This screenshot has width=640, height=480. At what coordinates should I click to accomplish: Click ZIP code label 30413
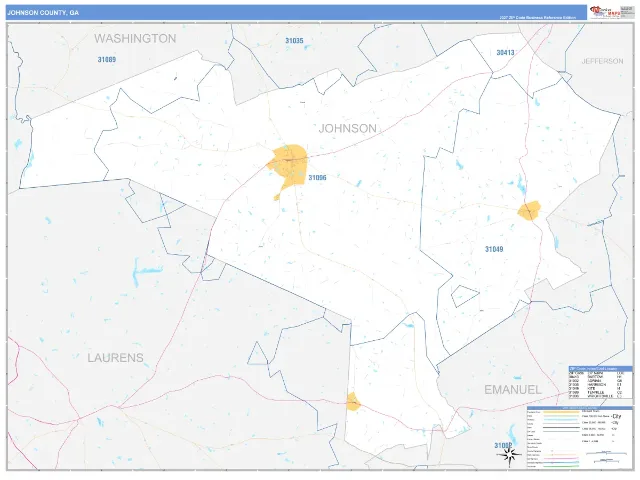505,53
